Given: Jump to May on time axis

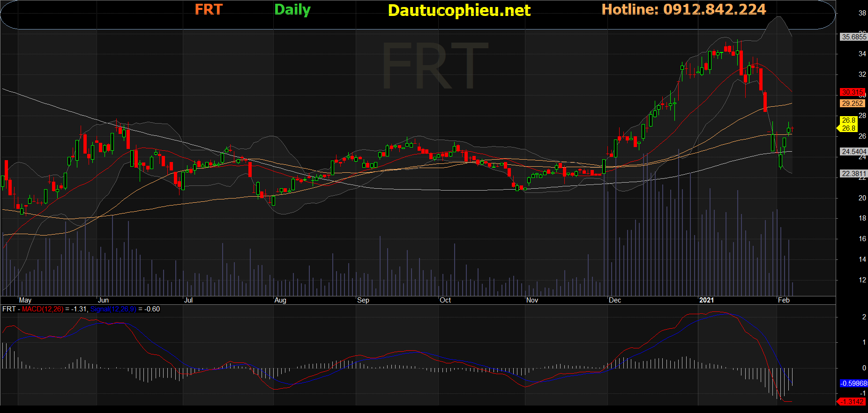Looking at the screenshot, I should click(x=25, y=300).
